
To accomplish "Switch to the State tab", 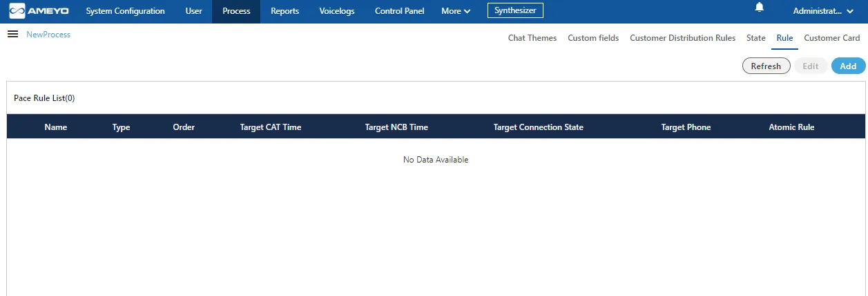I will point(756,38).
